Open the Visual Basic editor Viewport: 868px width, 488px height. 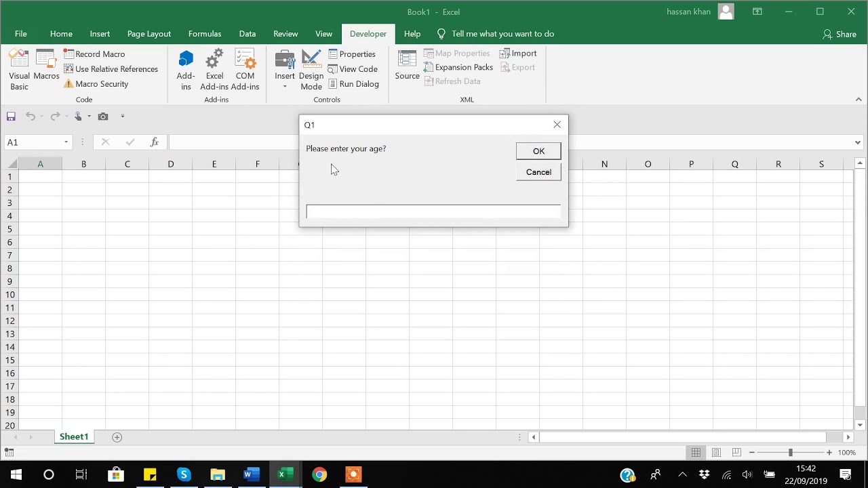[19, 70]
